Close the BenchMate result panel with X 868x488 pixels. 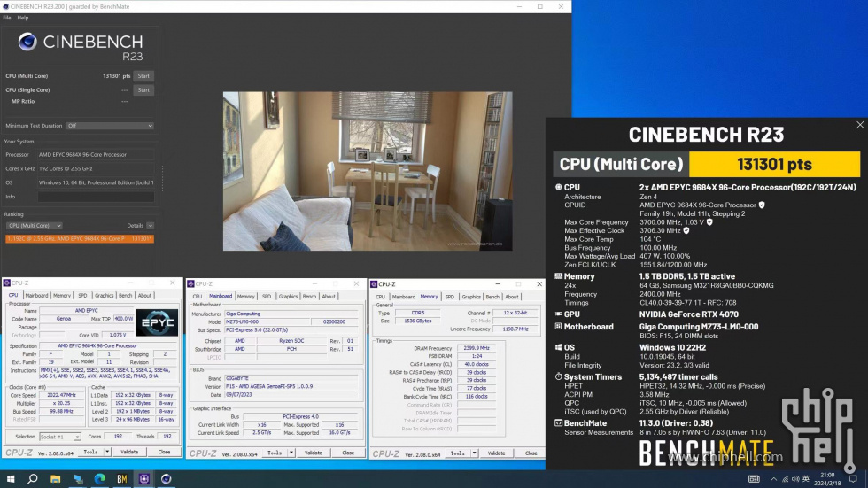(x=860, y=125)
